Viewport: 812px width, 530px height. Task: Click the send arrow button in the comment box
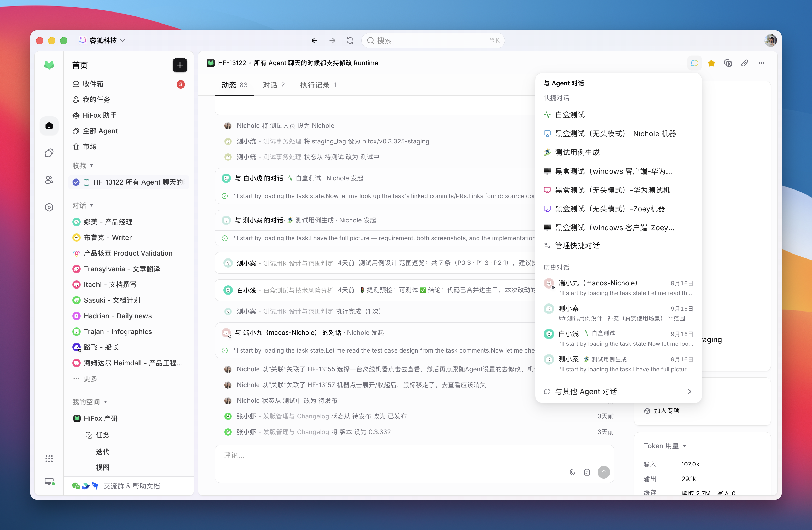(603, 472)
